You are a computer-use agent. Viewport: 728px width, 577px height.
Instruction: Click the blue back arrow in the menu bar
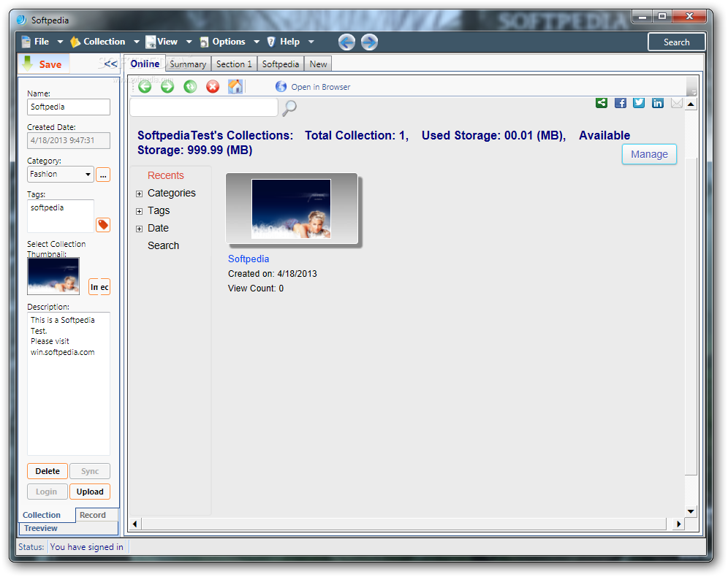(346, 42)
